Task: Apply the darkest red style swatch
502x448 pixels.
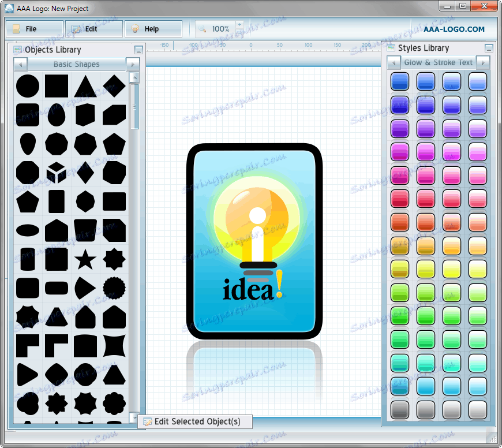Action: tap(399, 199)
